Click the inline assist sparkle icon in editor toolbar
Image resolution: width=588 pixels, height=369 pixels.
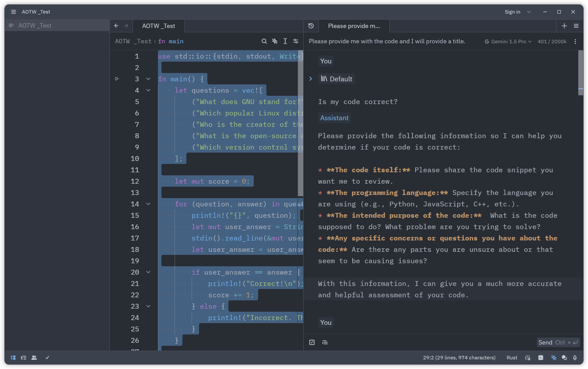[x=275, y=41]
